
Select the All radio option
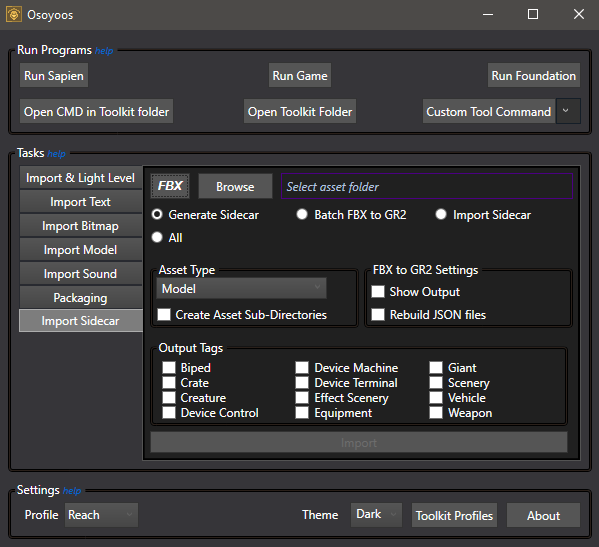click(x=157, y=238)
